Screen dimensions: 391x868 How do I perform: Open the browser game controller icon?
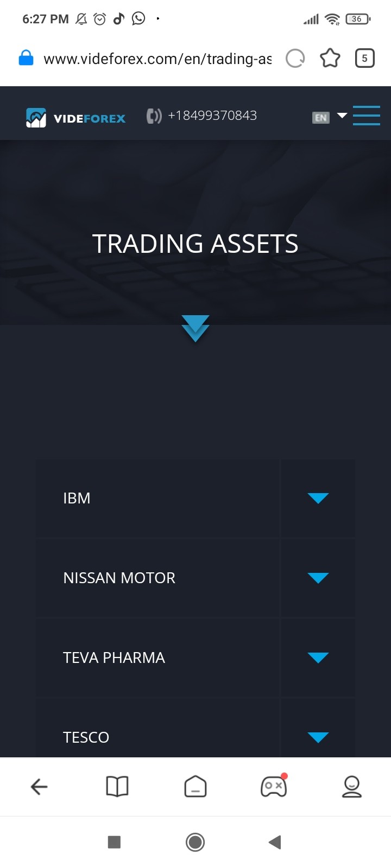coord(274,786)
